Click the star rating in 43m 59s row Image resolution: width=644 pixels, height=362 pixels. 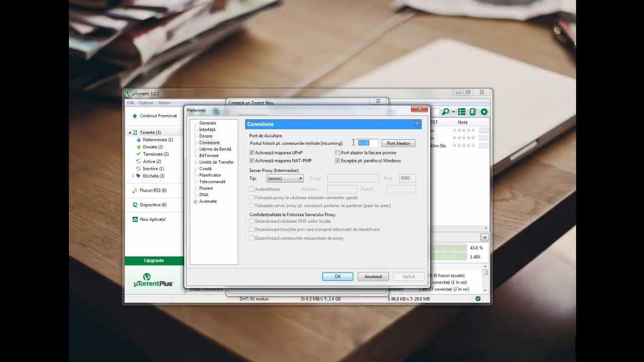(x=463, y=146)
